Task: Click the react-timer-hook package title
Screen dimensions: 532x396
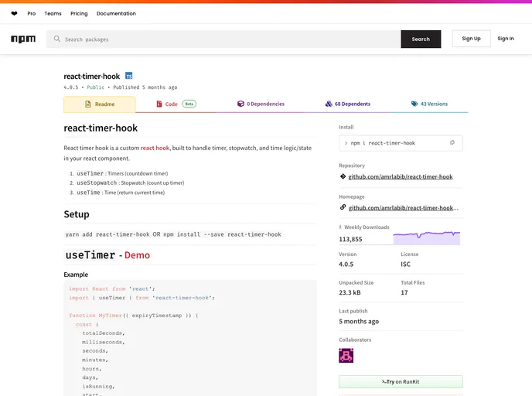Action: tap(92, 77)
